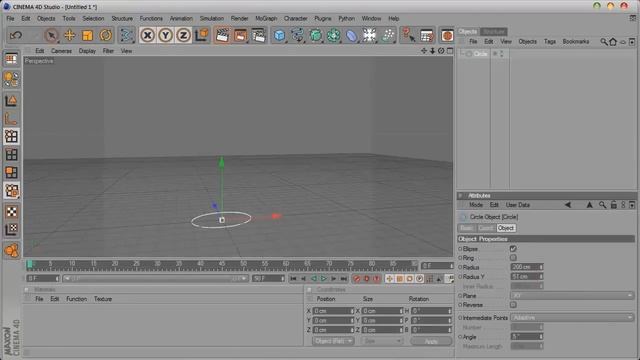The width and height of the screenshot is (640, 360).
Task: Click the preview range slider bar
Action: tap(155, 278)
